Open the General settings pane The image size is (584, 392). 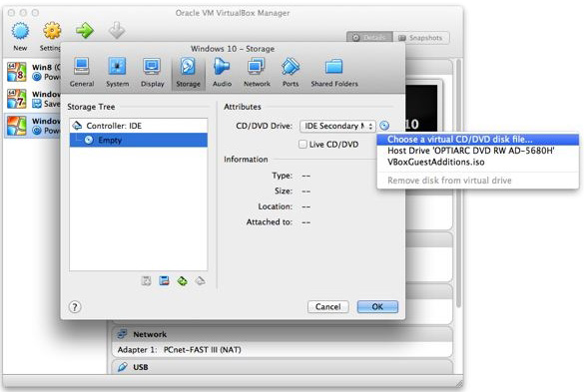pos(82,73)
